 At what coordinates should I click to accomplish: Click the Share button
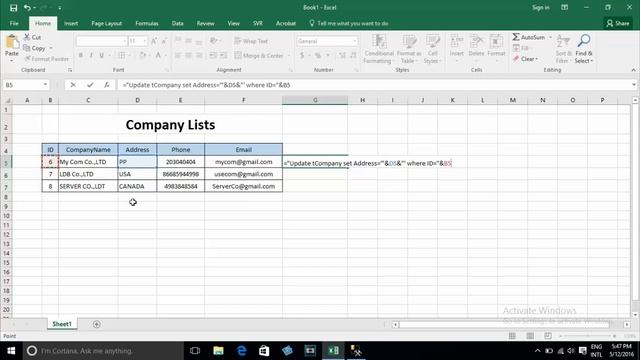(x=618, y=23)
